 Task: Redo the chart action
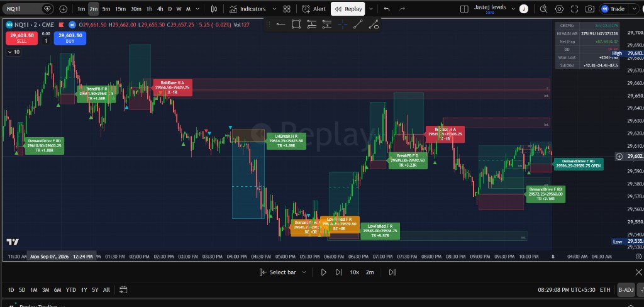point(402,9)
